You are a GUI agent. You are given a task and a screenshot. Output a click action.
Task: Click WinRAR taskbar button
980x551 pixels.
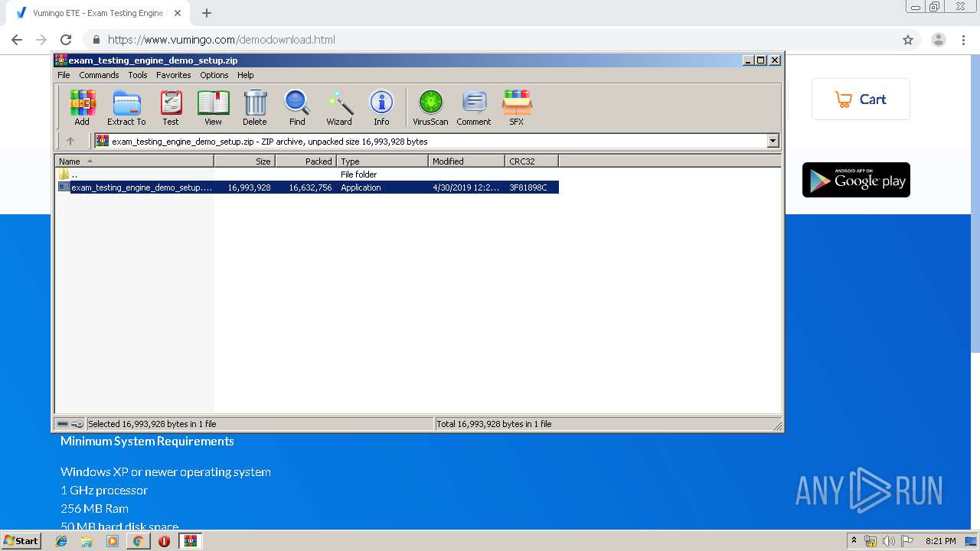tap(190, 541)
